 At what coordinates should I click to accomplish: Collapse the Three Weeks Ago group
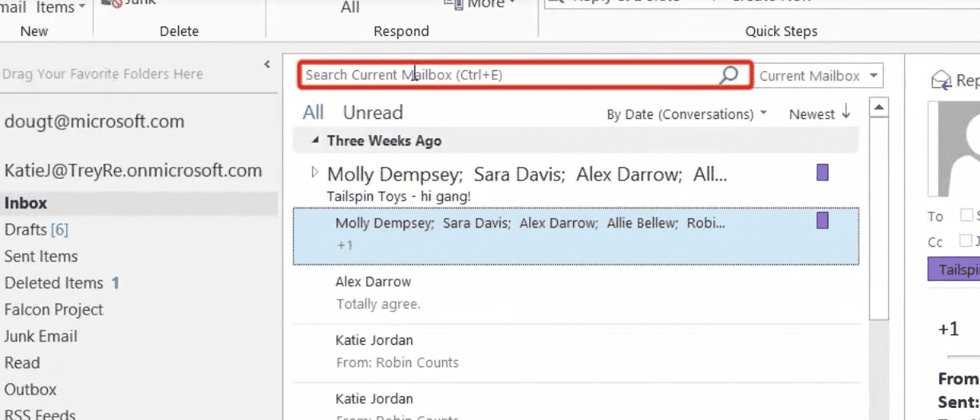[x=315, y=141]
